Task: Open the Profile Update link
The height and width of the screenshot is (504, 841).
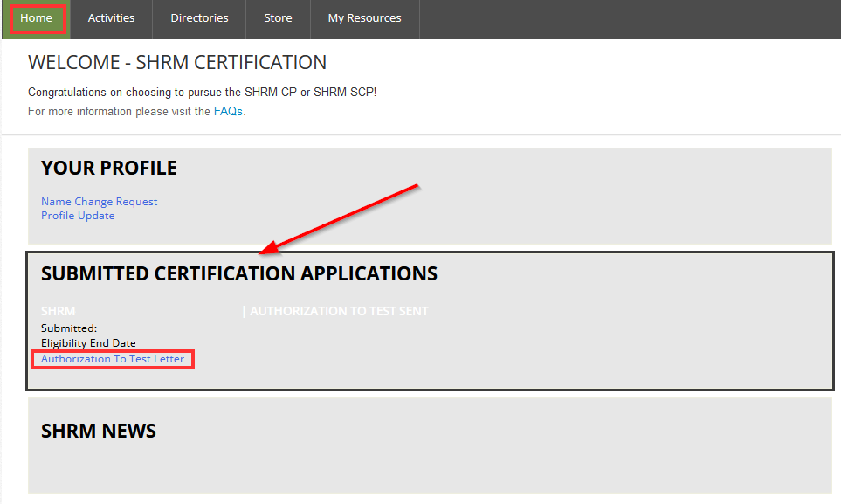Action: point(77,215)
